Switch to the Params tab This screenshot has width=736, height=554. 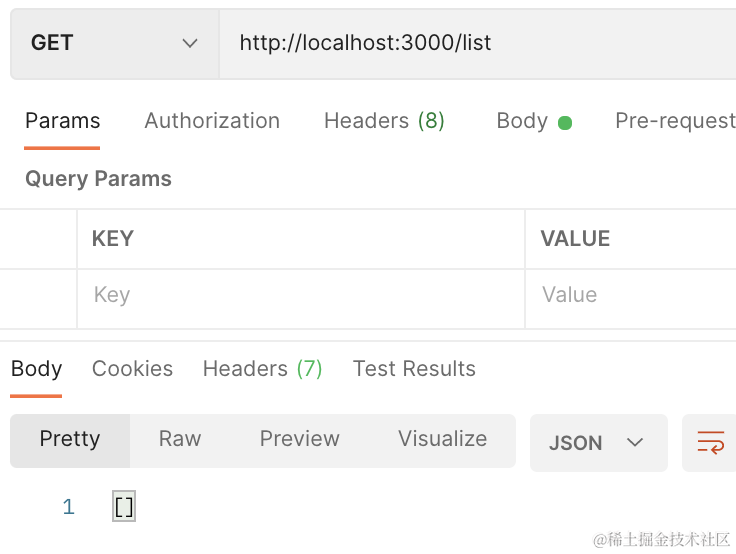point(62,121)
